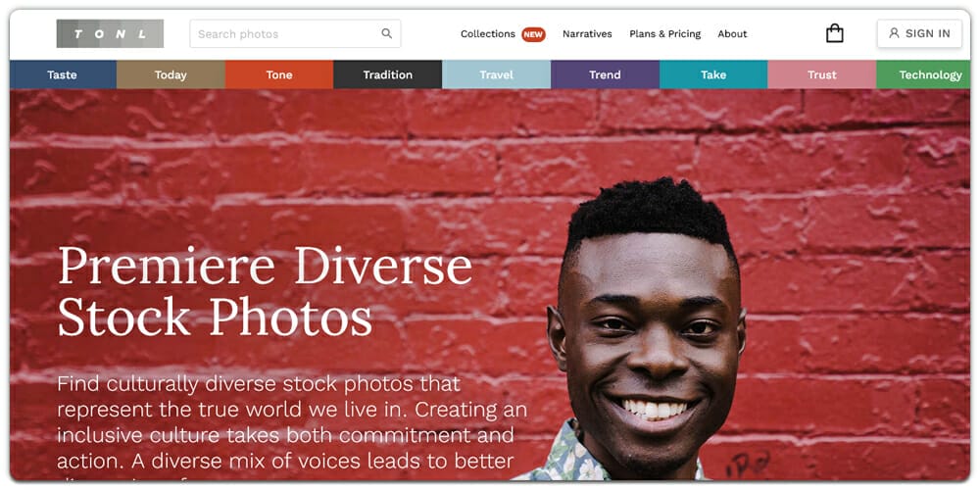Choose the purple Trend tab
Viewport: 980px width, 490px height.
coord(605,75)
